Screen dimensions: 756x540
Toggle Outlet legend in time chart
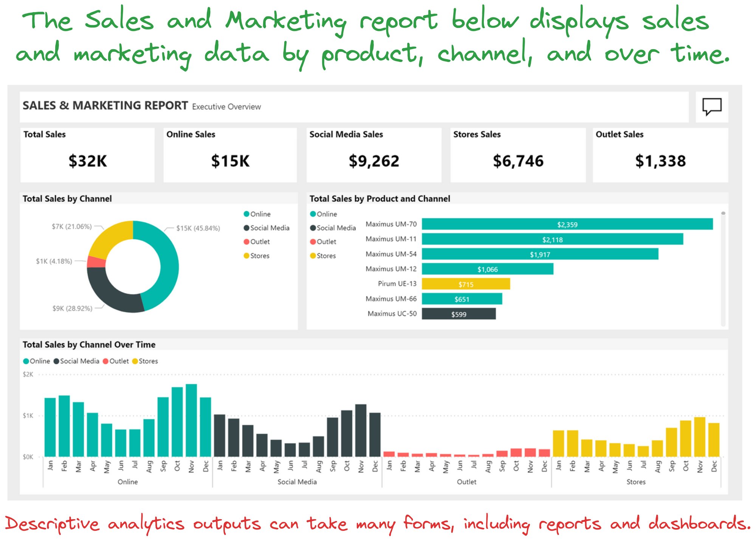pyautogui.click(x=116, y=361)
